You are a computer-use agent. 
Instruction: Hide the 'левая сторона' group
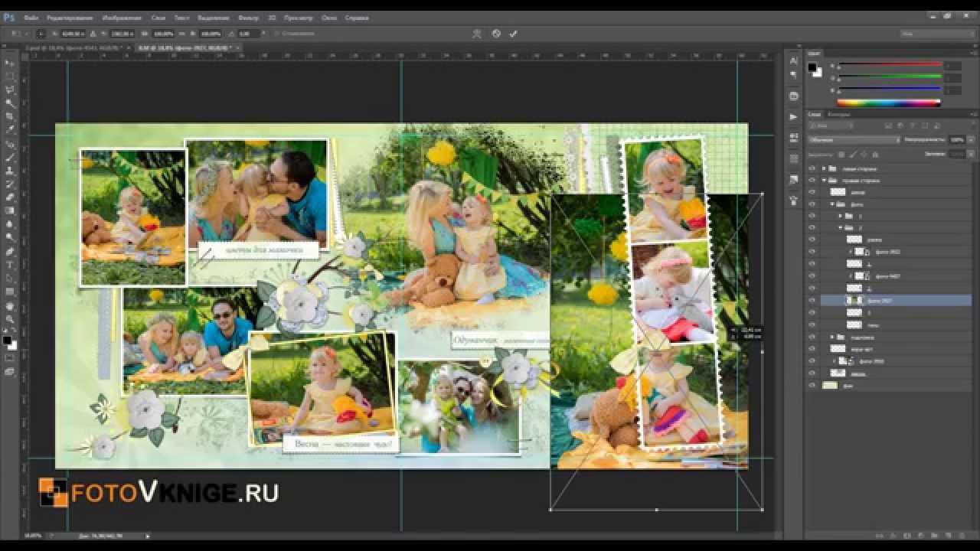(x=812, y=168)
